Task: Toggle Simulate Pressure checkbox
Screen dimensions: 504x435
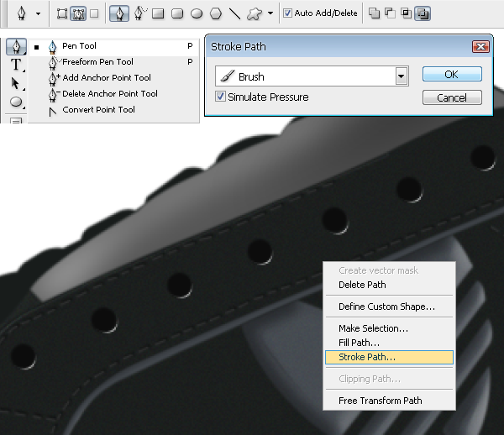Action: pos(220,97)
